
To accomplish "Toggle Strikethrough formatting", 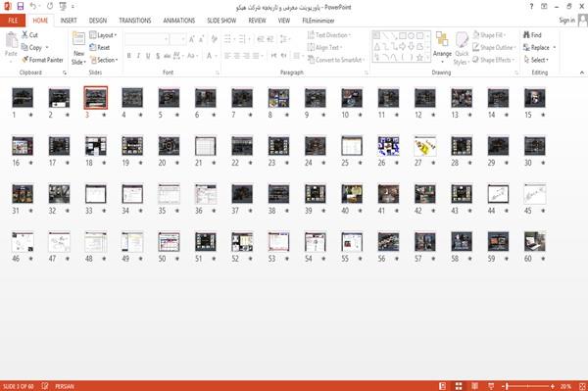I will pyautogui.click(x=168, y=56).
